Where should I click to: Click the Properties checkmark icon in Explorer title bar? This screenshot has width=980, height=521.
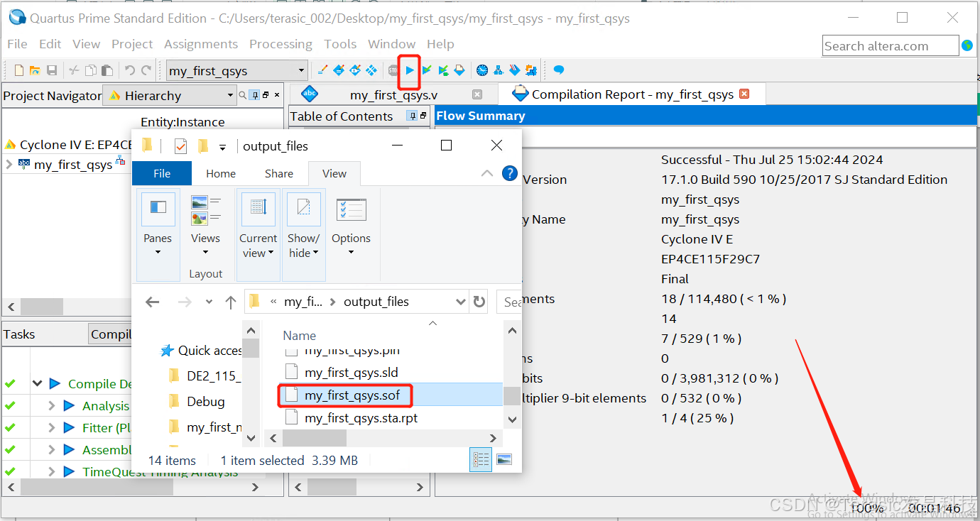click(180, 146)
